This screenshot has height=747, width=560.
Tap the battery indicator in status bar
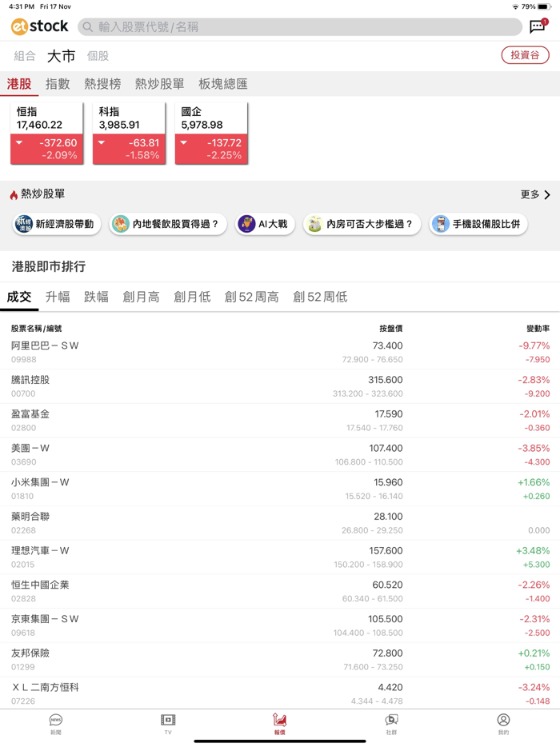point(544,6)
